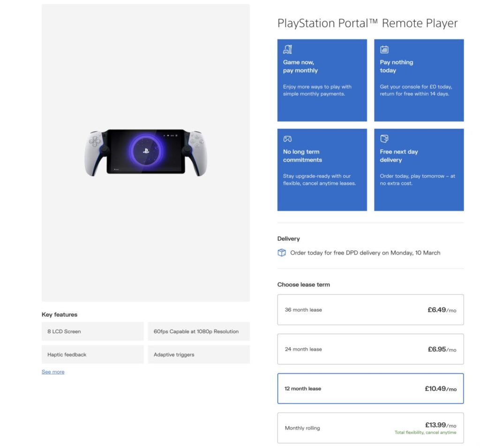Click the 60fps Capable at 1080p Resolution tile

point(199,331)
